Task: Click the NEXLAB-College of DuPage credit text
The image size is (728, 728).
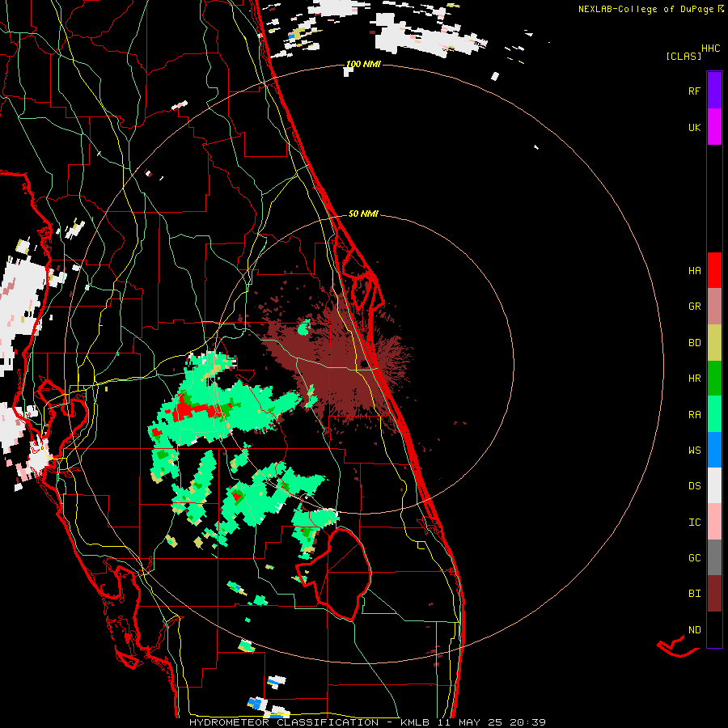Action: pyautogui.click(x=646, y=9)
